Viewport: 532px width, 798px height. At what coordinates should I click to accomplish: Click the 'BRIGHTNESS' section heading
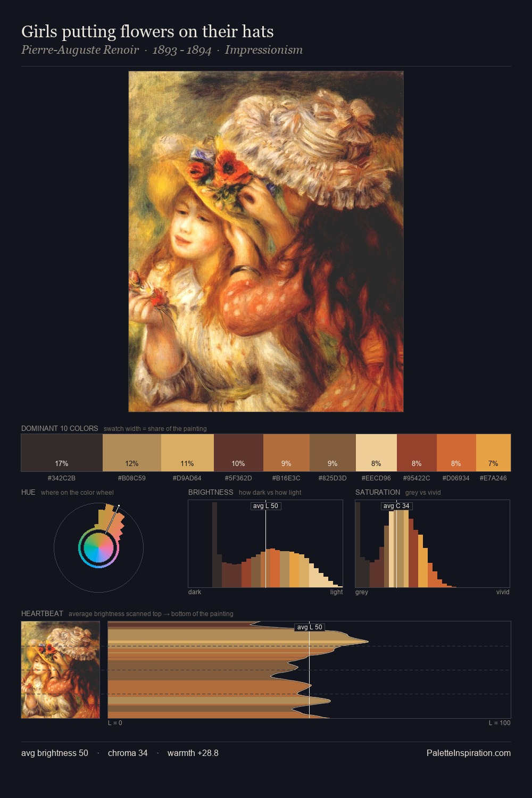point(211,492)
